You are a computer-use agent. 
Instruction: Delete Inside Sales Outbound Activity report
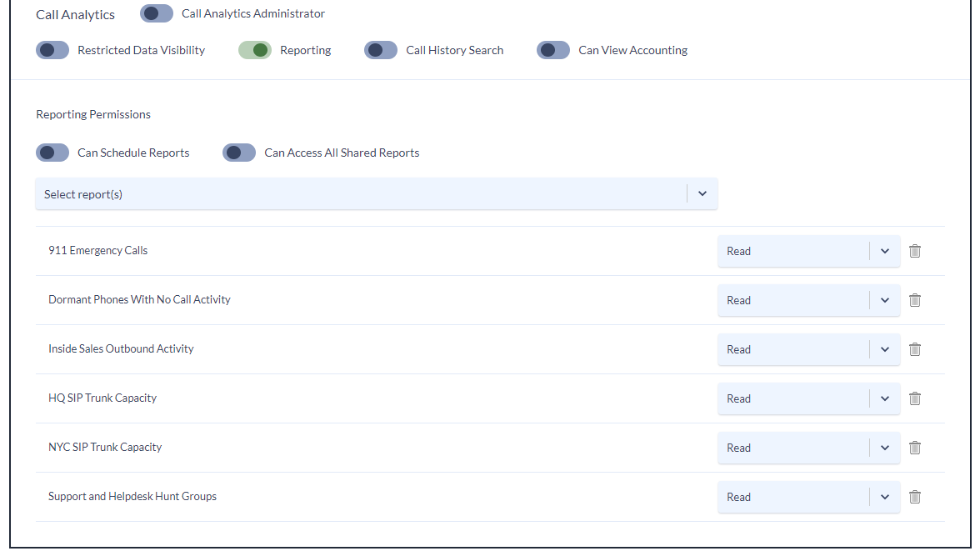pyautogui.click(x=914, y=349)
